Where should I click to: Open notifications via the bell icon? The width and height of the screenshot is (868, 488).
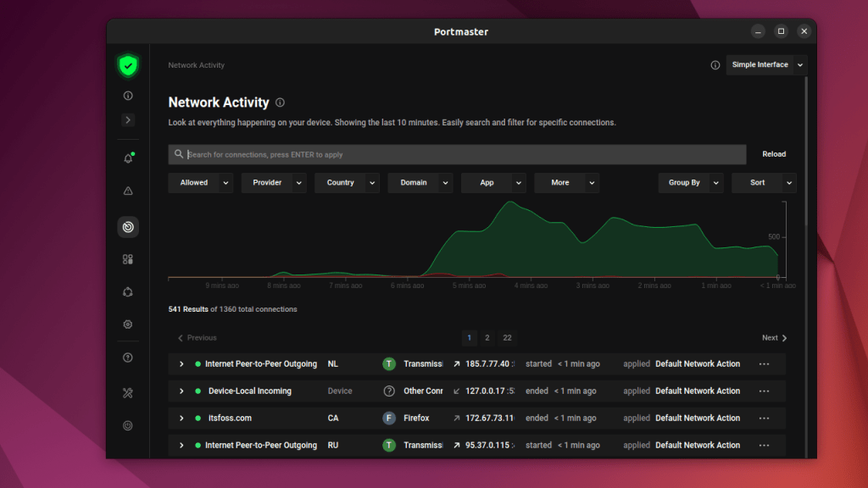128,158
